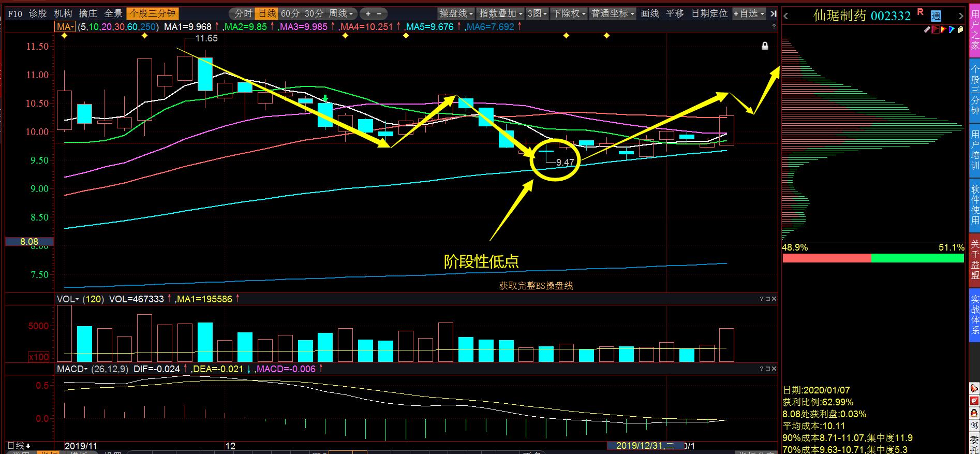Open the 软件使用 side tab

[974, 206]
